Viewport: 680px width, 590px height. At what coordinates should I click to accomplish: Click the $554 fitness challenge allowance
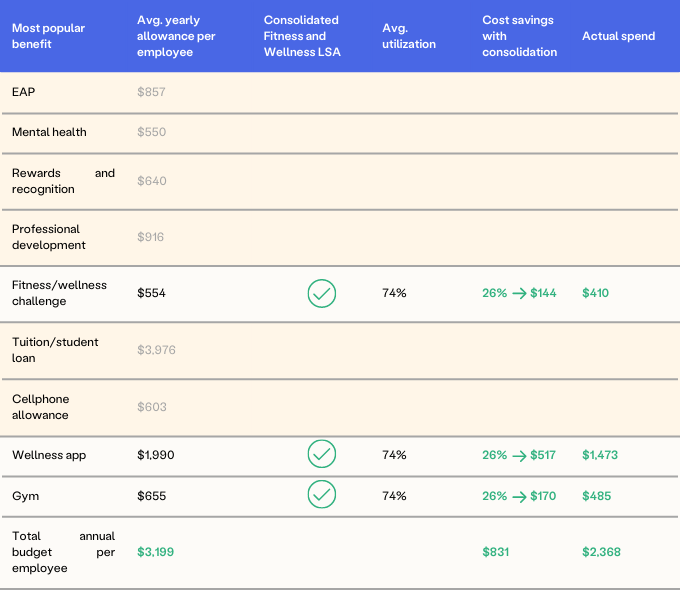click(x=151, y=293)
